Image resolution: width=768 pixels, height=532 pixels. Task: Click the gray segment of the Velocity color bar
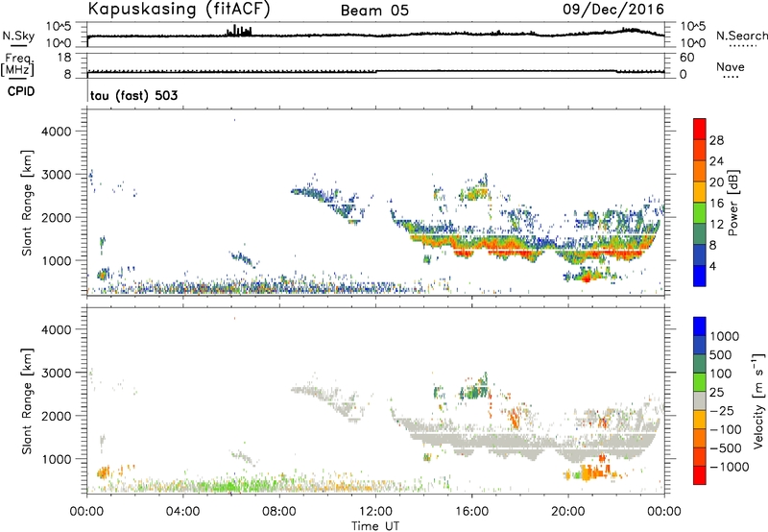point(700,401)
